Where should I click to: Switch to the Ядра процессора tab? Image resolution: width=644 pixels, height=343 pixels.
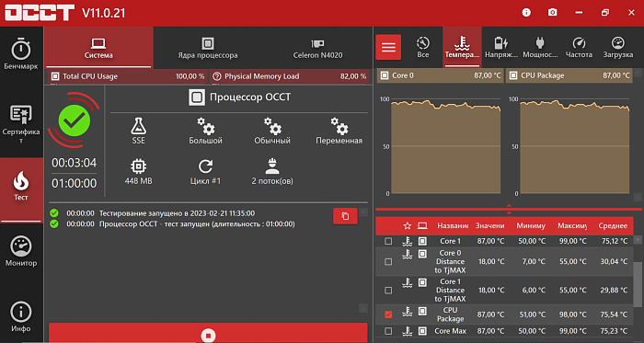pyautogui.click(x=208, y=48)
